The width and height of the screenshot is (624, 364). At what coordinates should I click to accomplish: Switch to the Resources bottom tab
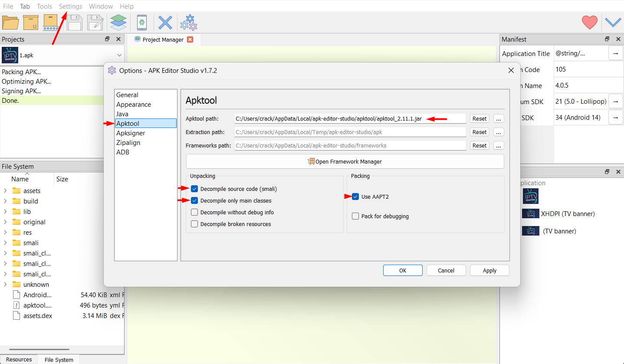click(x=19, y=359)
